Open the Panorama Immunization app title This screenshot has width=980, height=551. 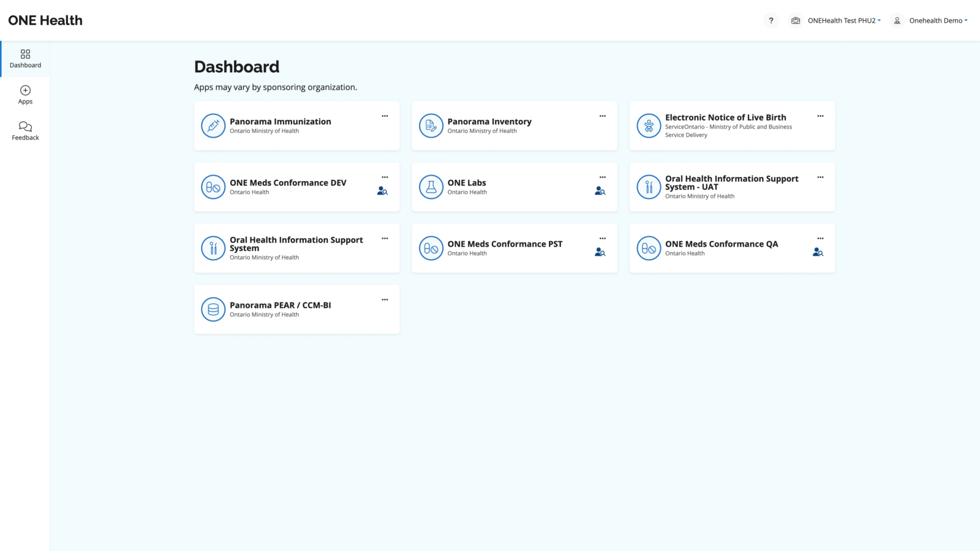(x=281, y=121)
